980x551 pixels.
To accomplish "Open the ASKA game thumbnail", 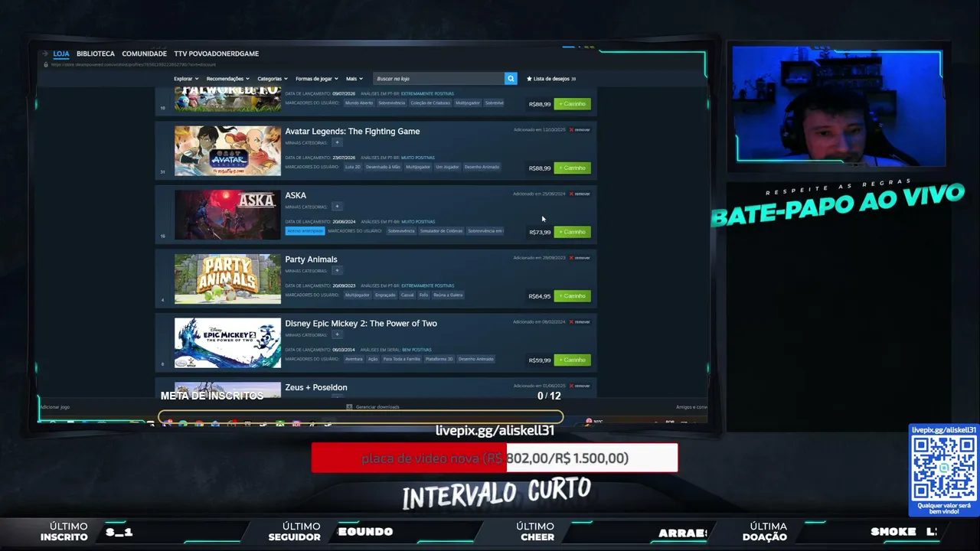I will pyautogui.click(x=227, y=215).
